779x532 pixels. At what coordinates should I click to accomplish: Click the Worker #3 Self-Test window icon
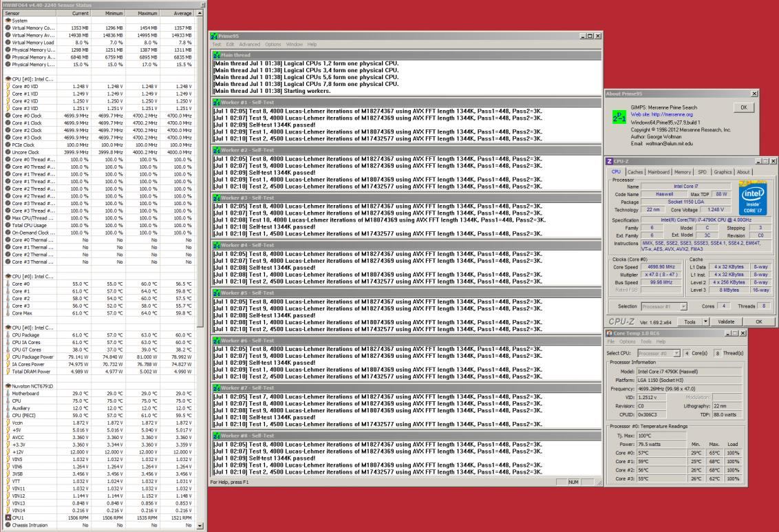point(217,198)
